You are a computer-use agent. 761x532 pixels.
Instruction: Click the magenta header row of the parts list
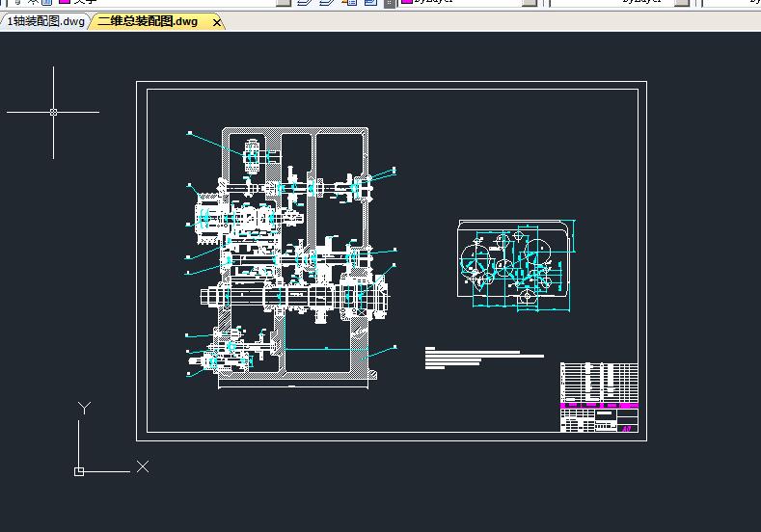(x=599, y=406)
